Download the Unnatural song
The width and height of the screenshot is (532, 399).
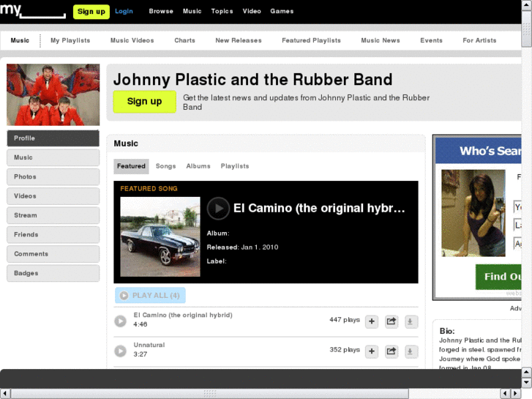click(411, 351)
